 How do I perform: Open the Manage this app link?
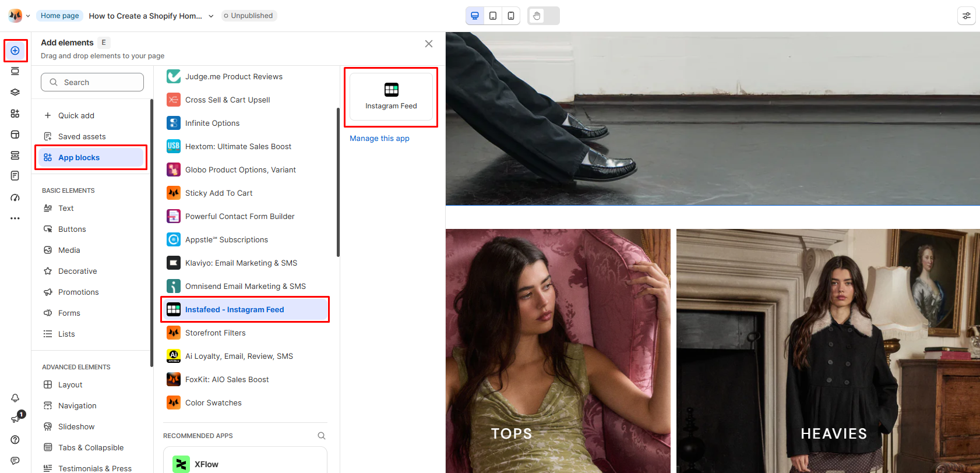click(x=379, y=139)
